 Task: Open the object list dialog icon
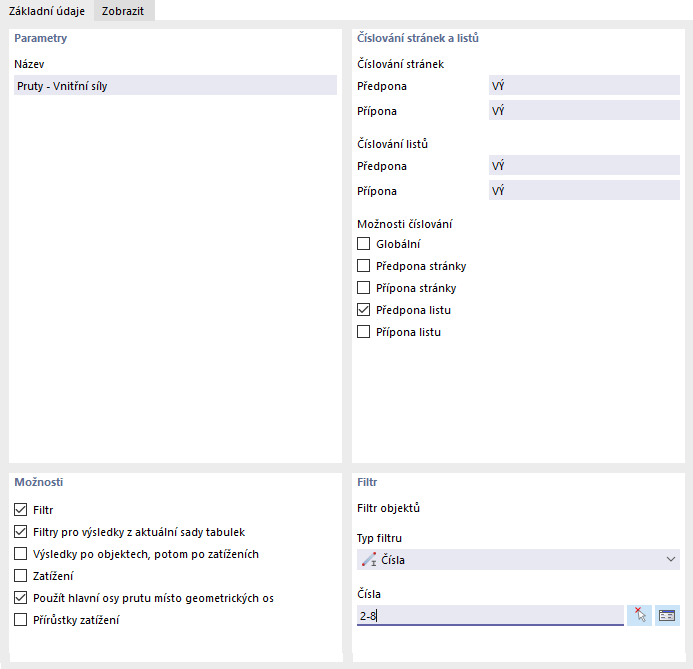tap(668, 616)
